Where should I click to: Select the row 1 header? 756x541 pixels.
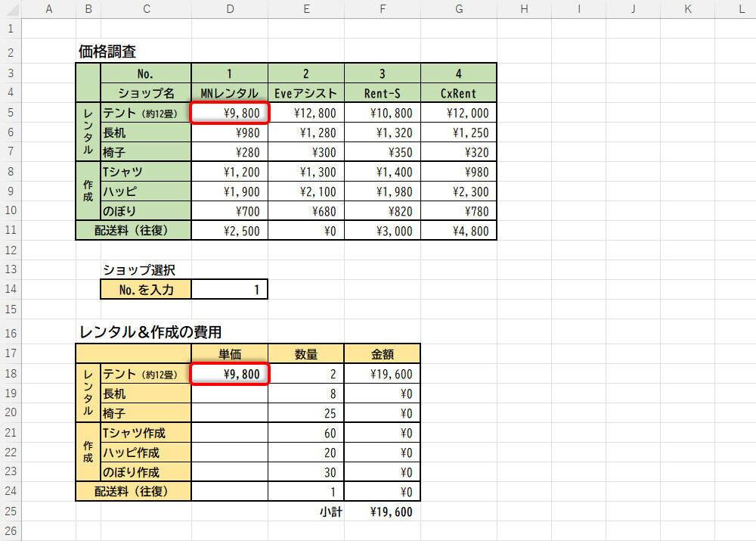(x=11, y=29)
